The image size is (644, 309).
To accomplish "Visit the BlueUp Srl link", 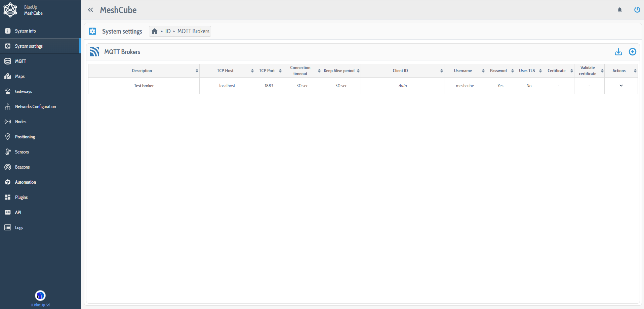I will (40, 305).
